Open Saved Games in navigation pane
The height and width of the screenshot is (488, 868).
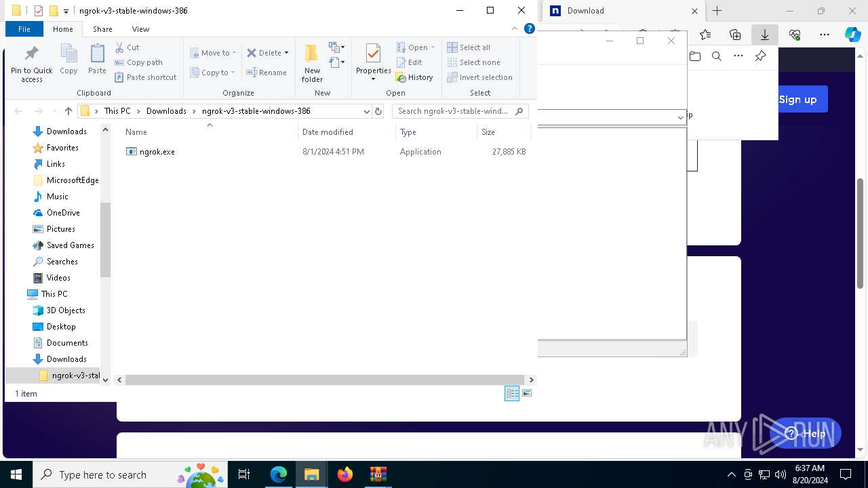click(x=70, y=245)
